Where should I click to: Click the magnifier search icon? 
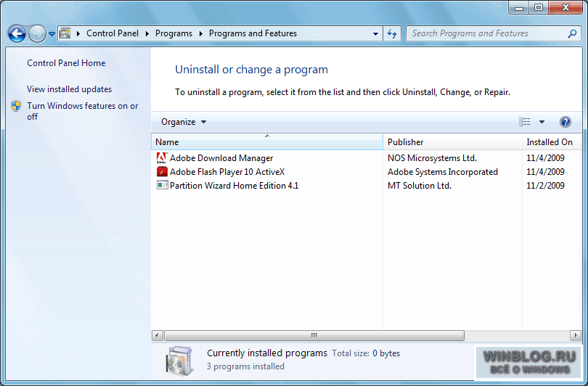click(x=572, y=33)
